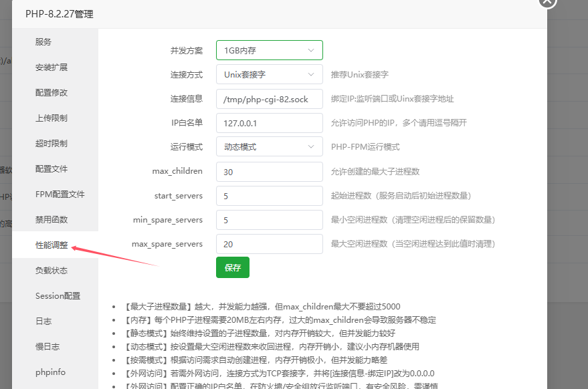
Task: Focus the min_spare_servers field
Action: (270, 220)
